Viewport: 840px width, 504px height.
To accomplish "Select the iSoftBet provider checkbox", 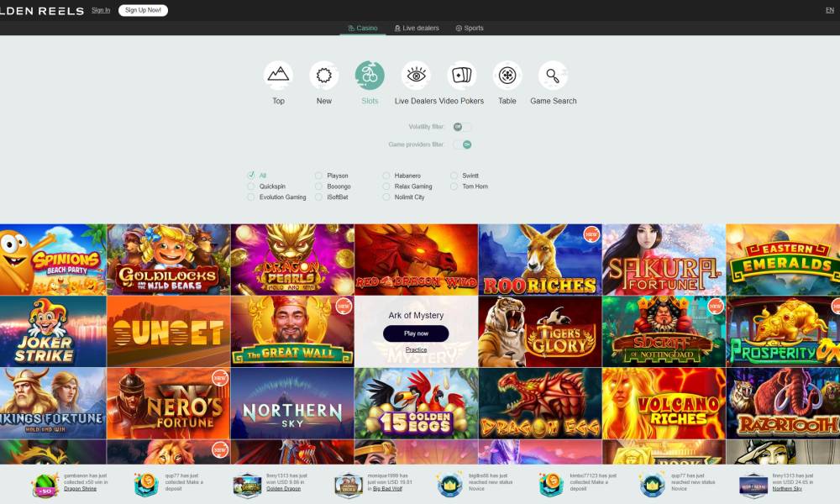I will tap(318, 197).
